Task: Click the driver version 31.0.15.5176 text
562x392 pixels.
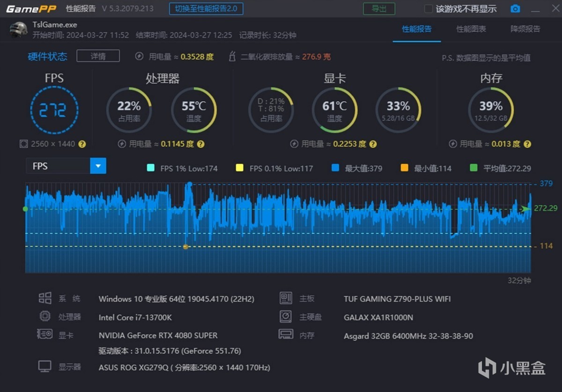Action: pyautogui.click(x=170, y=351)
